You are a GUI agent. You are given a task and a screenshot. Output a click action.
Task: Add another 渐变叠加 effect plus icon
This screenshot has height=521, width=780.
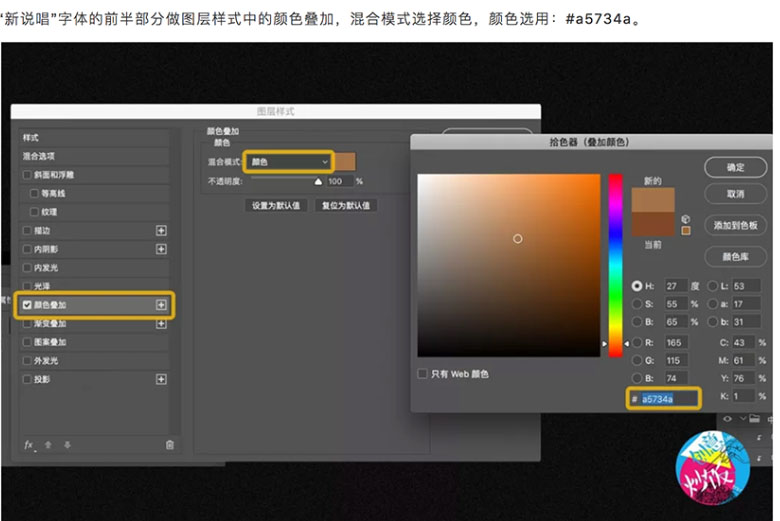click(161, 323)
